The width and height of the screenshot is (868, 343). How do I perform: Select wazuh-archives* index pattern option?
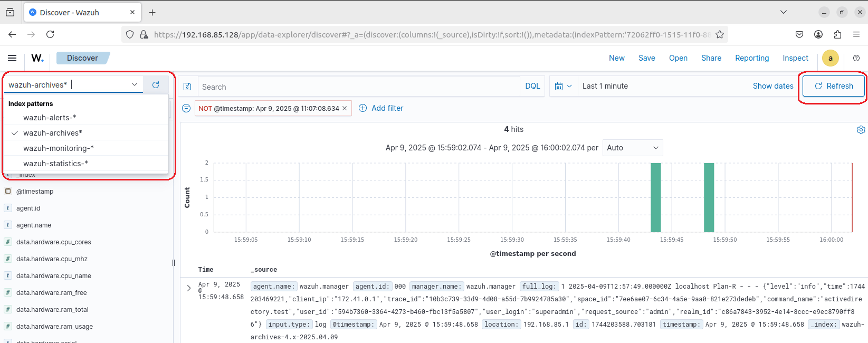pos(53,133)
